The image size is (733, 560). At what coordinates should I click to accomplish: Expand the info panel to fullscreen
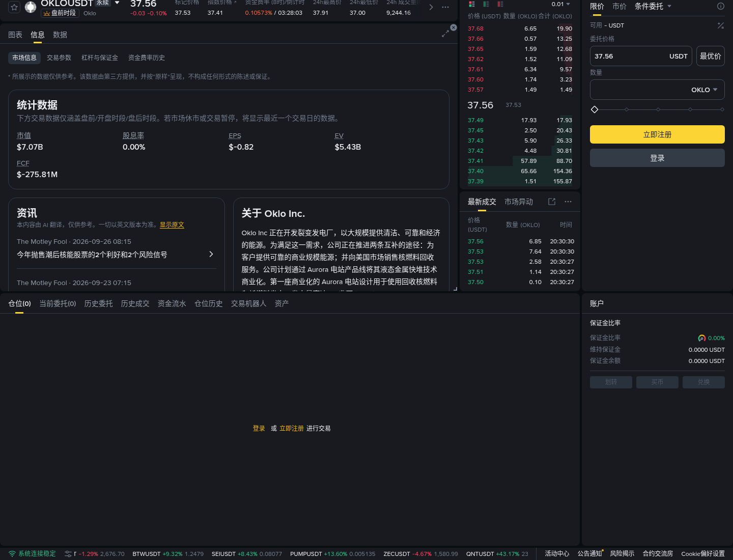pos(445,34)
